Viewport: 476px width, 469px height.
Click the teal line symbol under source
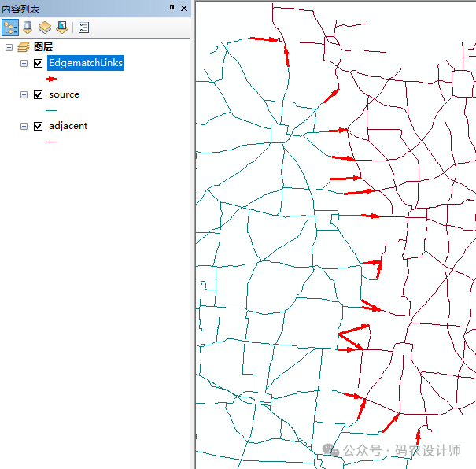[52, 110]
